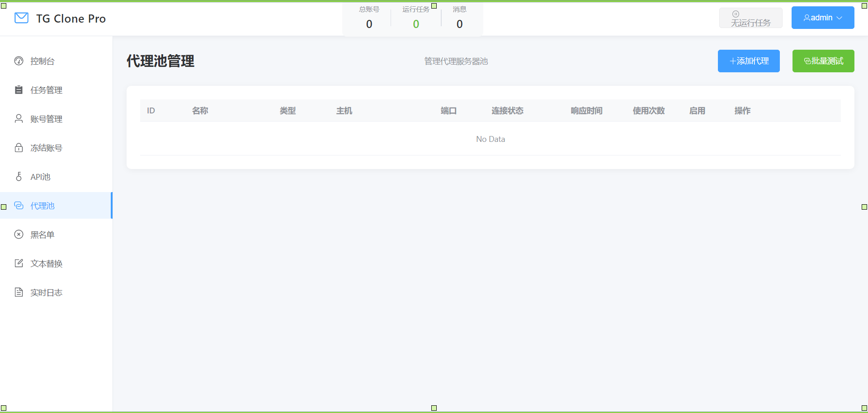The width and height of the screenshot is (868, 413).
Task: Click the clipboard icon beside 任务管理
Action: tap(19, 90)
